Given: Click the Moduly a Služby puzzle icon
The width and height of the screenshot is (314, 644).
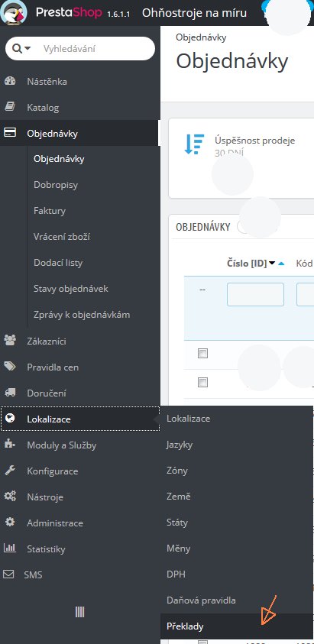Looking at the screenshot, I should pyautogui.click(x=9, y=445).
